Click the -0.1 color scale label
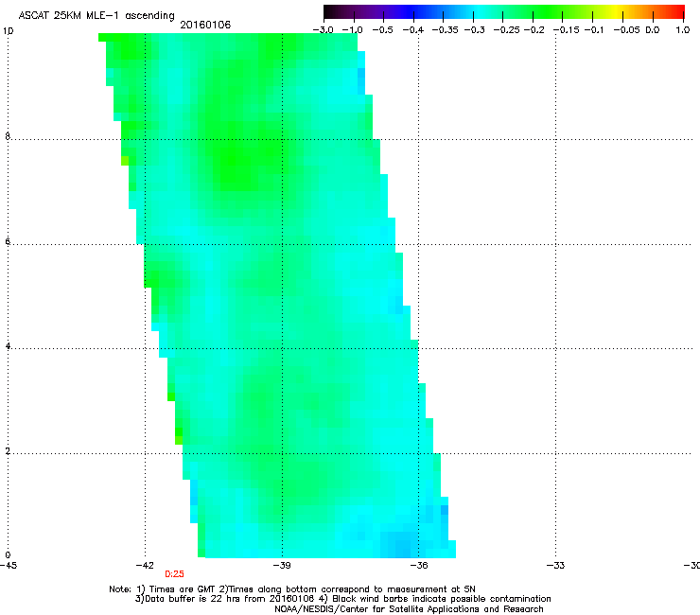This screenshot has height=615, width=700. [594, 30]
